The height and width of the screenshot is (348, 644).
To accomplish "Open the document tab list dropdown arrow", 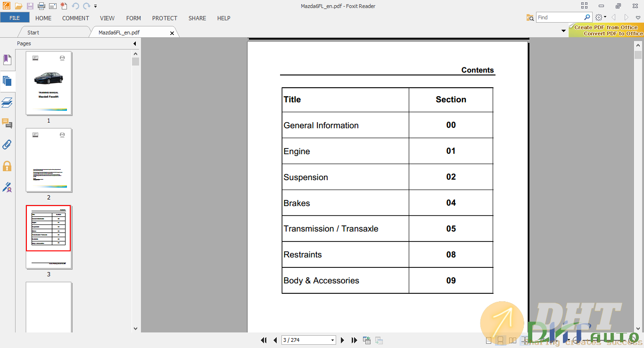I will pos(563,31).
